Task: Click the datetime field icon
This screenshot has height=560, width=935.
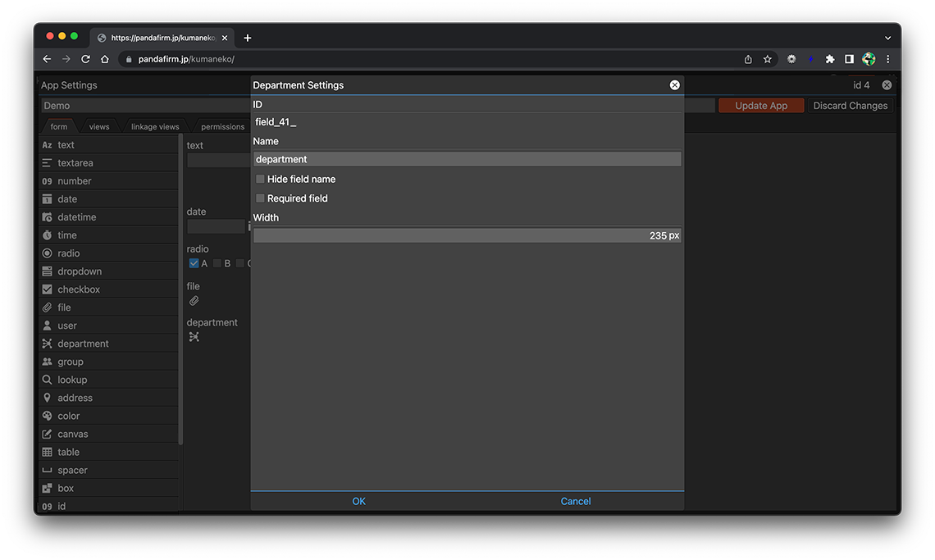Action: (47, 217)
